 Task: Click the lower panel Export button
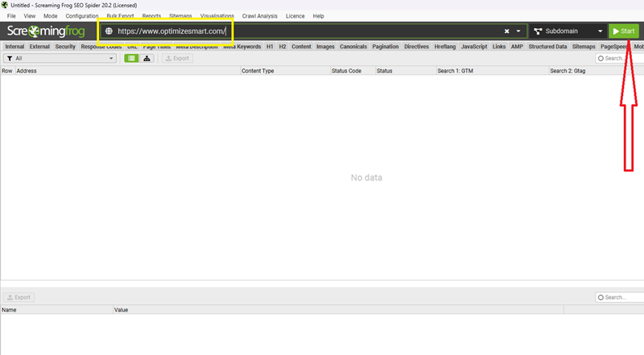(x=19, y=297)
